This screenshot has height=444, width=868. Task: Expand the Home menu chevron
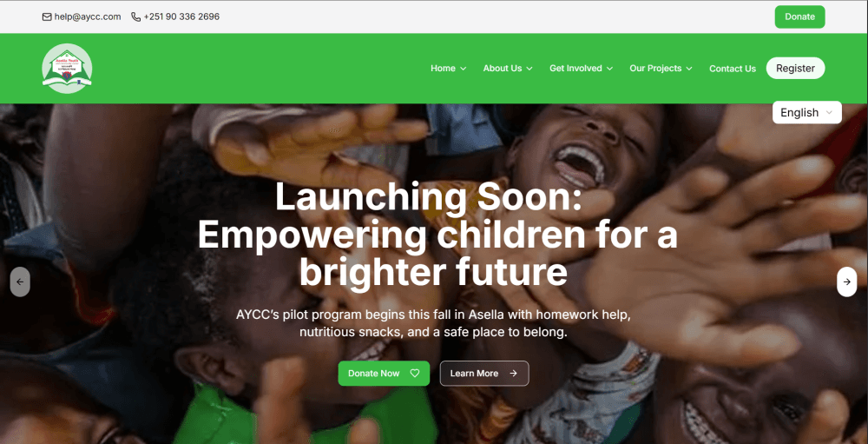click(x=463, y=69)
